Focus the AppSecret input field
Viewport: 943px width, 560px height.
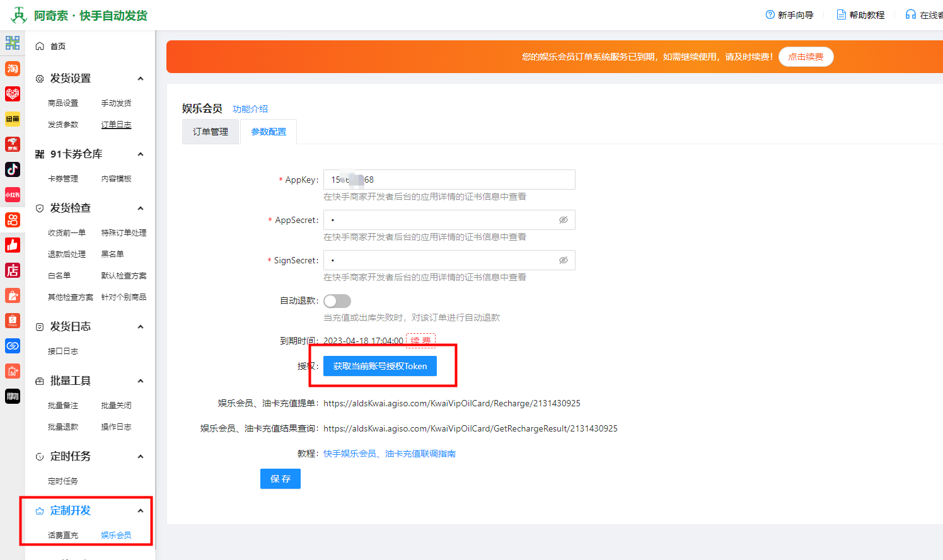[x=449, y=220]
